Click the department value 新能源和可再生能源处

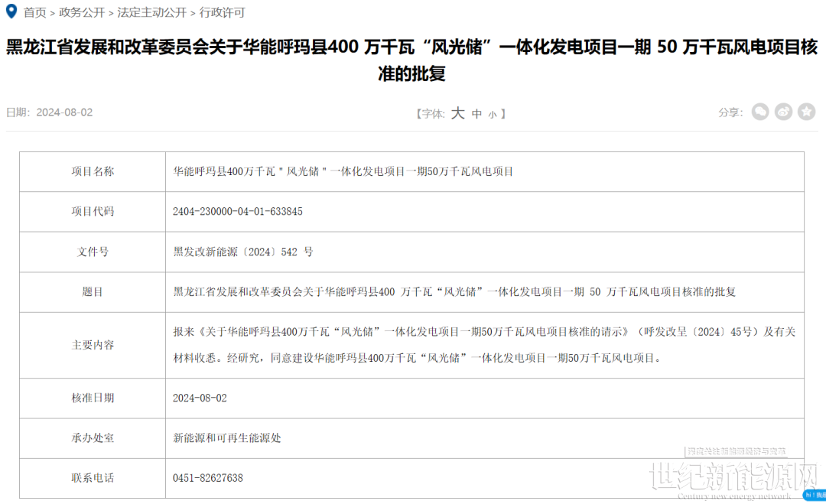[227, 437]
